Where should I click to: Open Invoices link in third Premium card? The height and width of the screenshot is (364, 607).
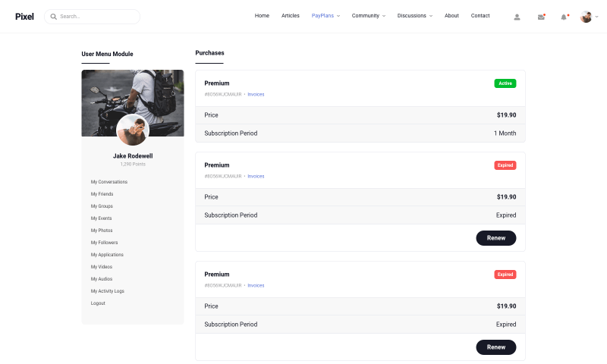256,285
